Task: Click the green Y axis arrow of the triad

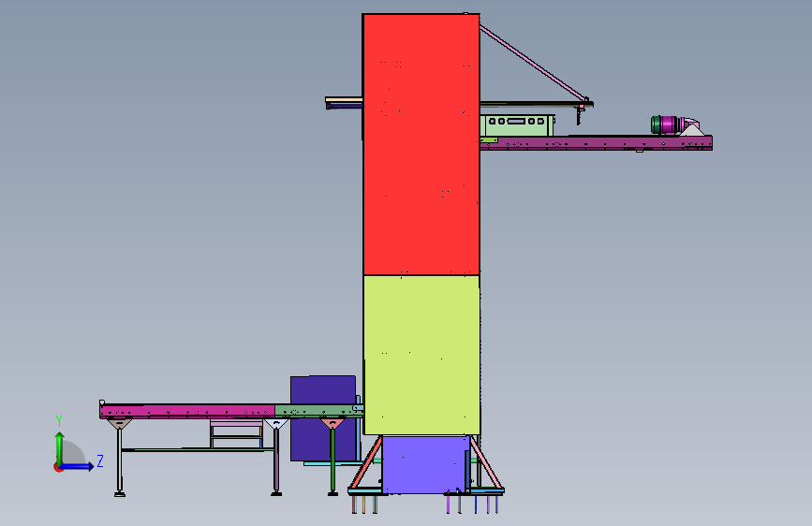Action: pyautogui.click(x=60, y=448)
